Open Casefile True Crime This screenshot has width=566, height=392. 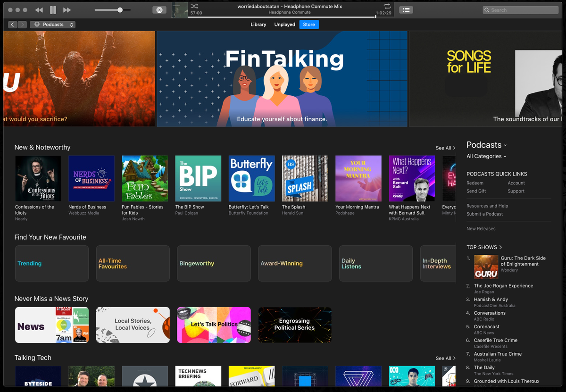point(496,341)
